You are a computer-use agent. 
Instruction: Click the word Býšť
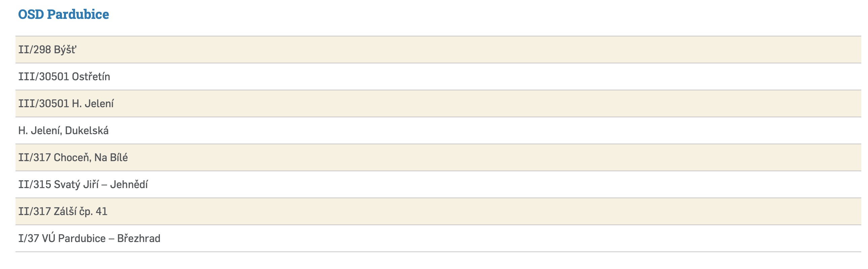pos(65,50)
